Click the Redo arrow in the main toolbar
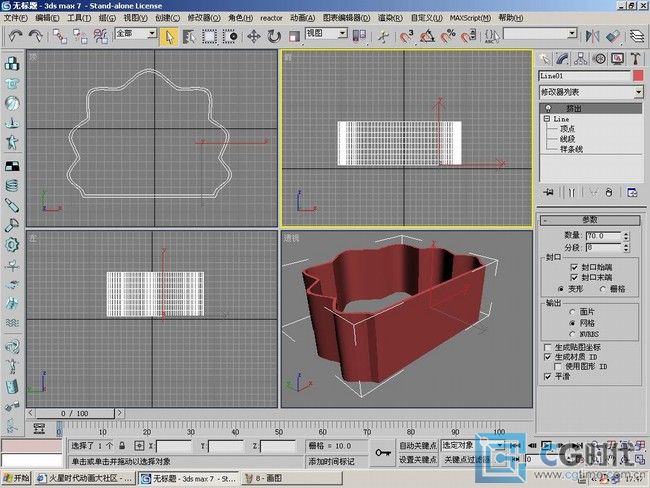650x488 pixels. click(x=36, y=36)
